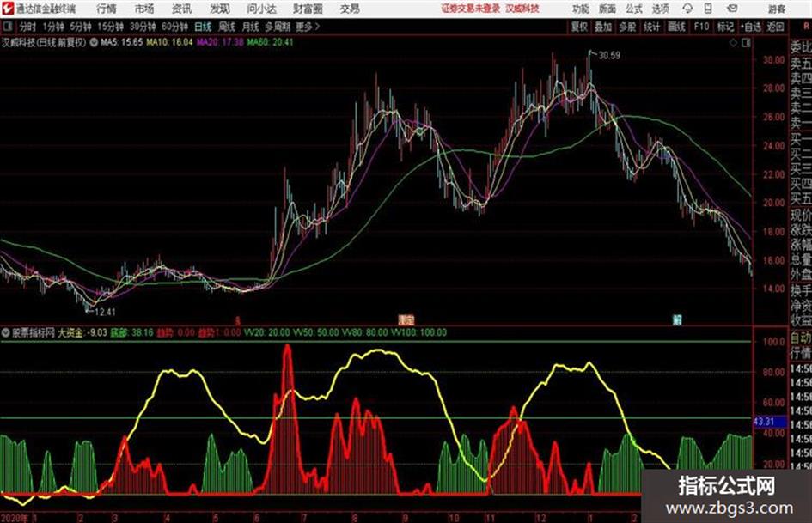Click the 复权 toolbar button
Screen dimensions: 812x523
(x=579, y=27)
